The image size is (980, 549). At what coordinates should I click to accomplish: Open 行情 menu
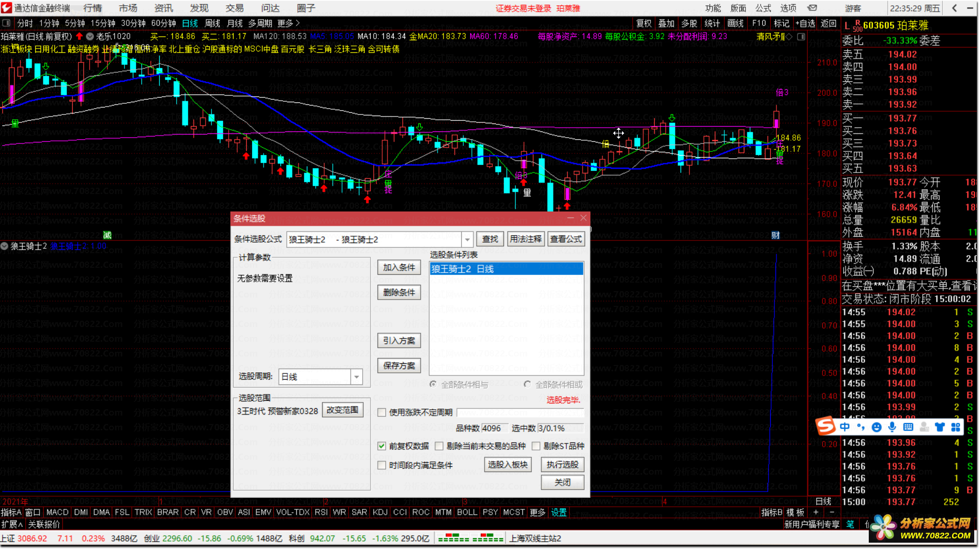[x=93, y=8]
